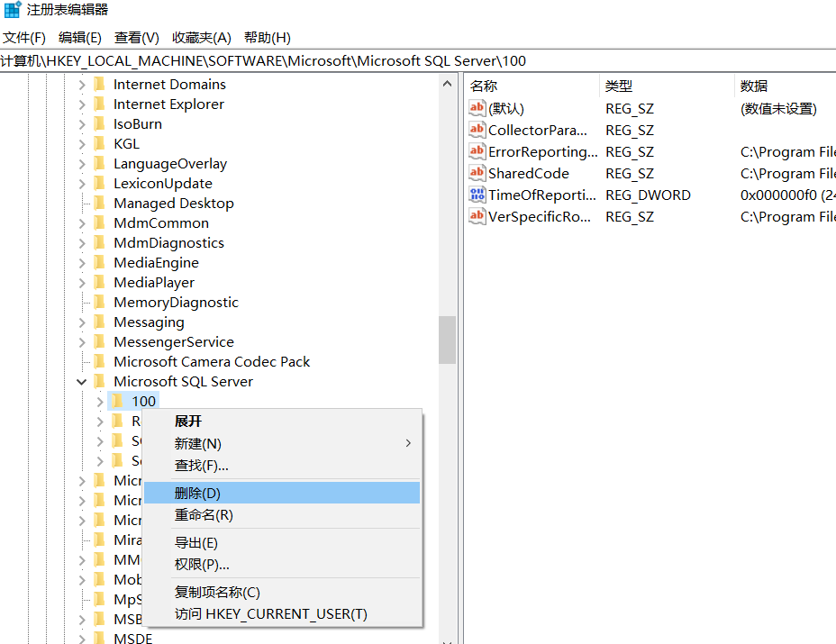Click the LanguageOverlay folder icon
The width and height of the screenshot is (836, 644).
pos(99,164)
